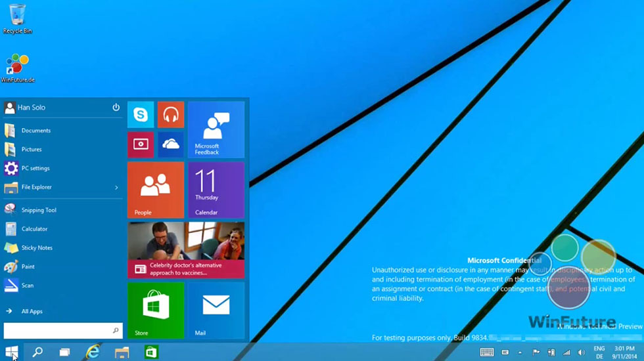This screenshot has height=361, width=644.
Task: Open the Video app tile
Action: pos(141,144)
